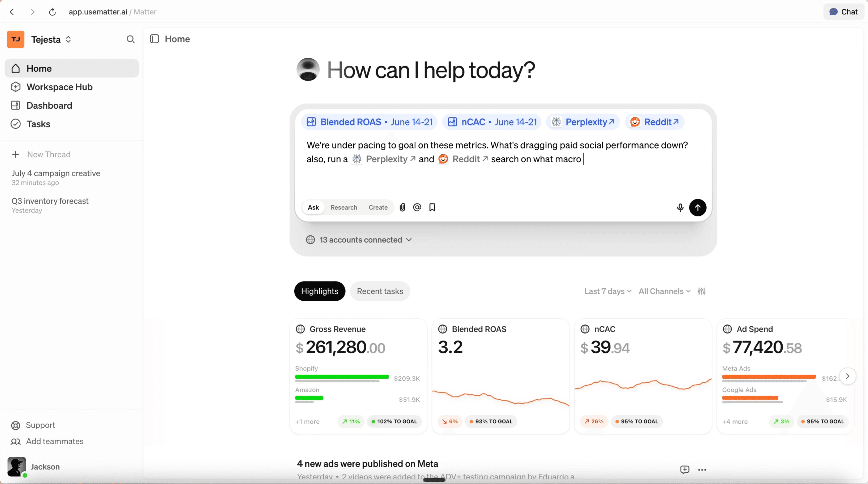Viewport: 868px width, 484px height.
Task: Open the Last 7 days dropdown
Action: (607, 291)
